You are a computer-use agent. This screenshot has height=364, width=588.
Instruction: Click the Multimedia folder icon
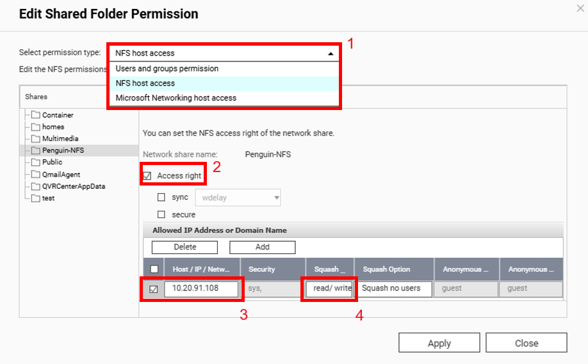coord(36,139)
